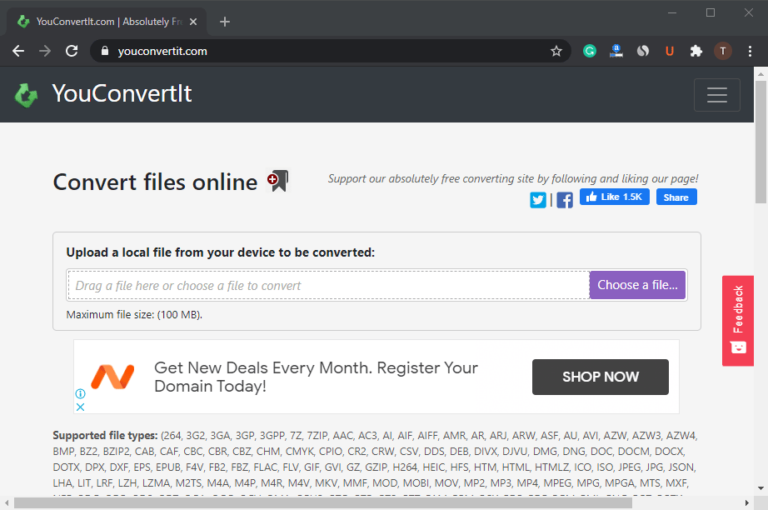The height and width of the screenshot is (510, 768).
Task: Open Chrome's three-dot menu
Action: coord(750,51)
